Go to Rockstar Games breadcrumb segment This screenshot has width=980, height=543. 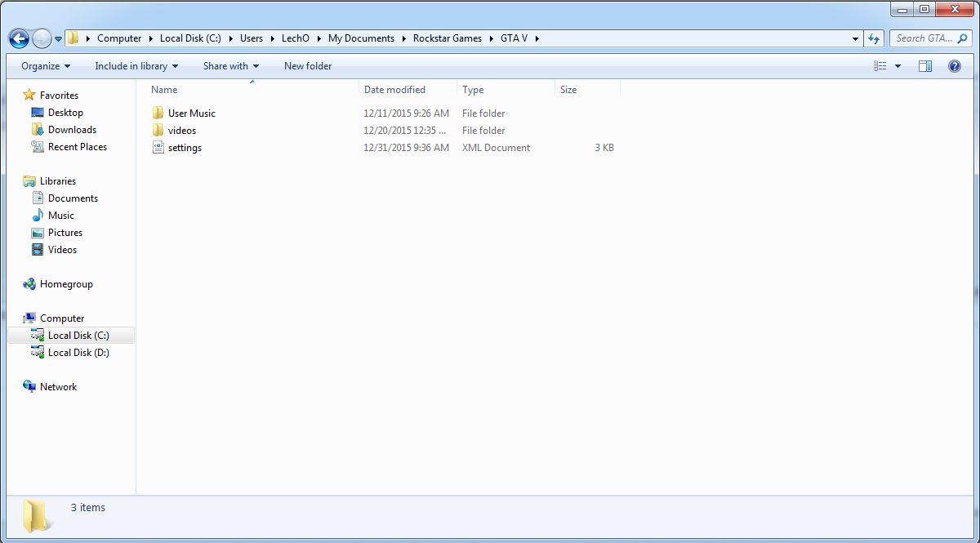coord(448,38)
